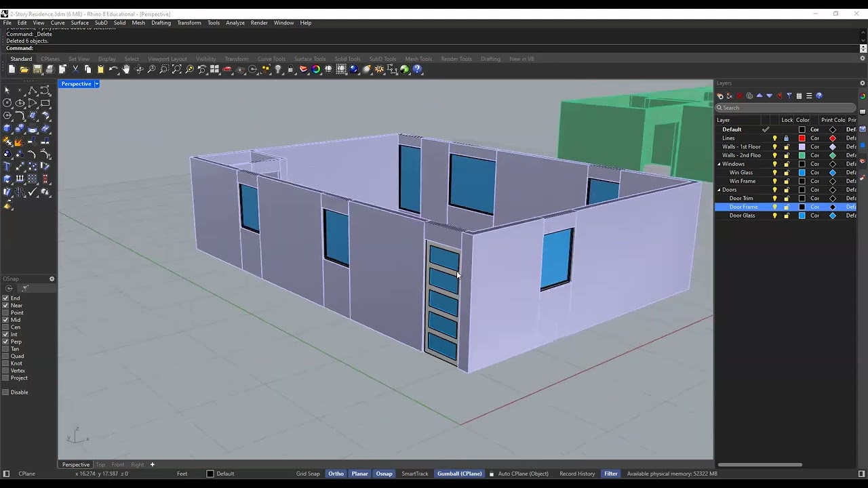The width and height of the screenshot is (868, 488).
Task: Collapse the Doors layer group
Action: [x=719, y=190]
